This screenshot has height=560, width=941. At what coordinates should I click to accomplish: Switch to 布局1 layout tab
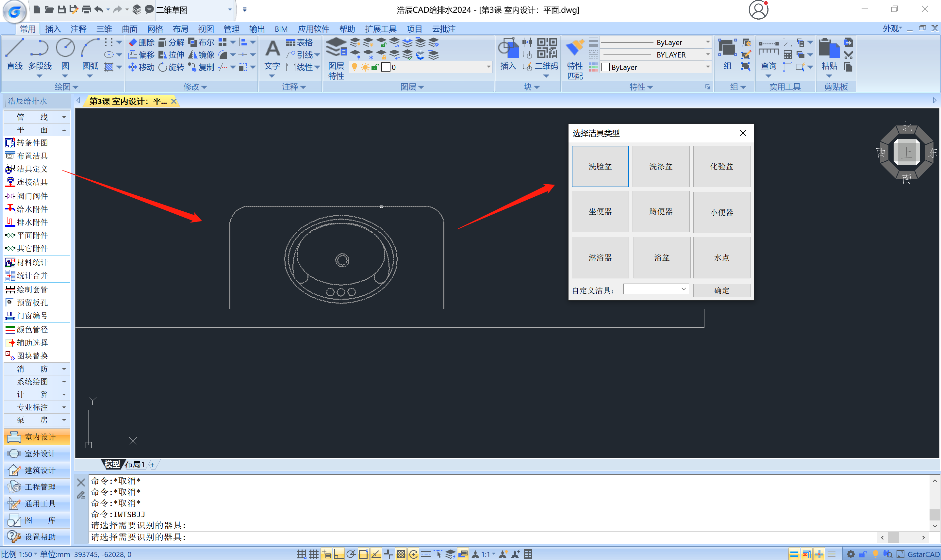tap(135, 464)
